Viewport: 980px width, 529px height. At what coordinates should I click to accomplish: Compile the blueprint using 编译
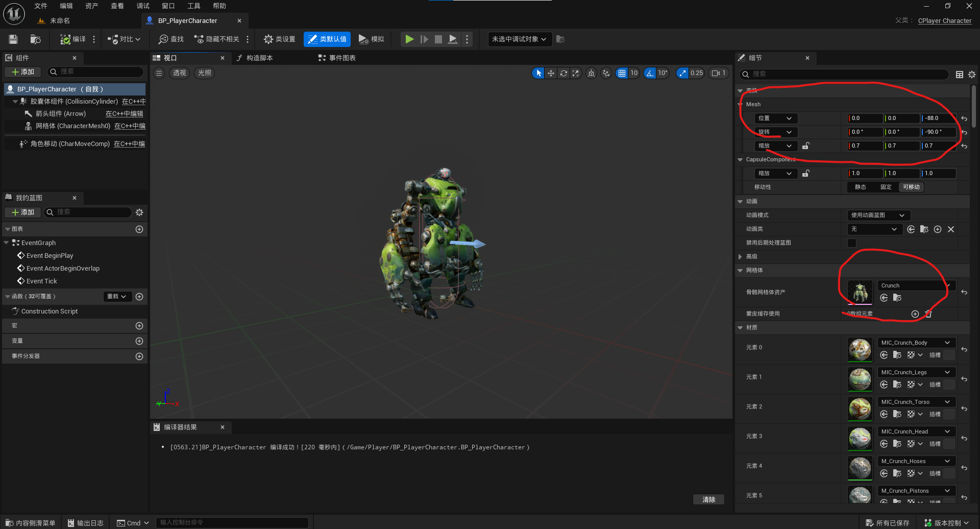72,39
